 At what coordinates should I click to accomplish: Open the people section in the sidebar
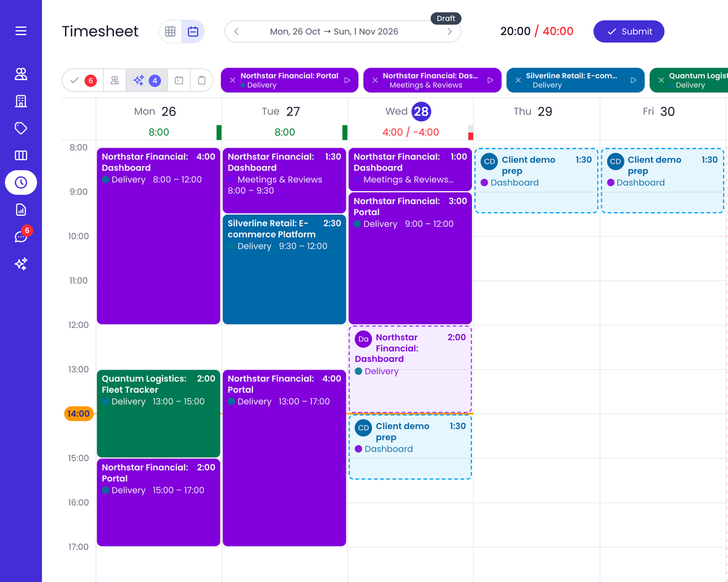(21, 75)
